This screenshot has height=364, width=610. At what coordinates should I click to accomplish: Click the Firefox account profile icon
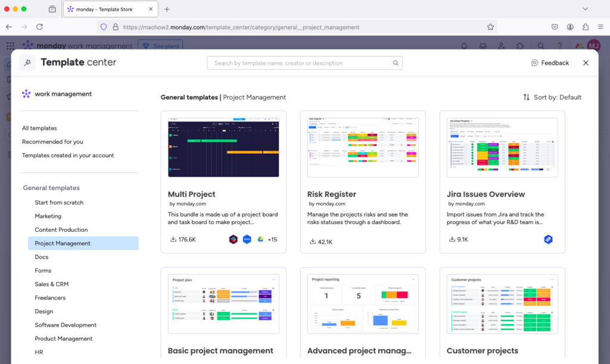pyautogui.click(x=570, y=27)
